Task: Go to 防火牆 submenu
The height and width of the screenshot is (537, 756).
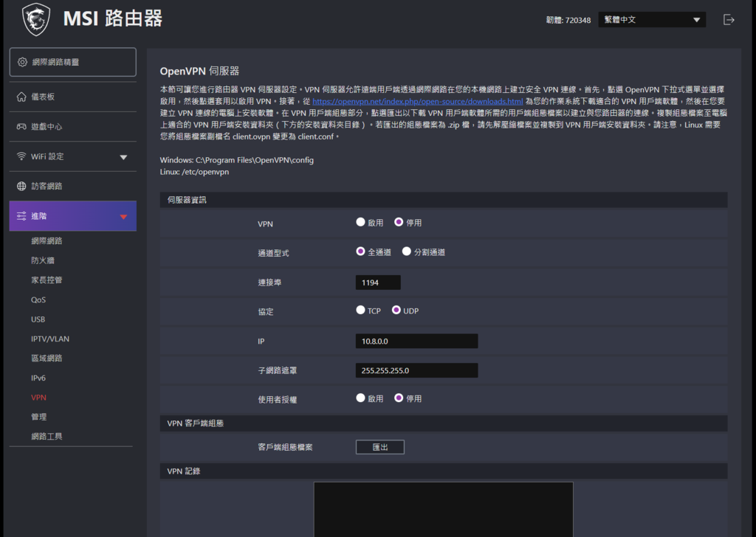Action: pyautogui.click(x=43, y=260)
